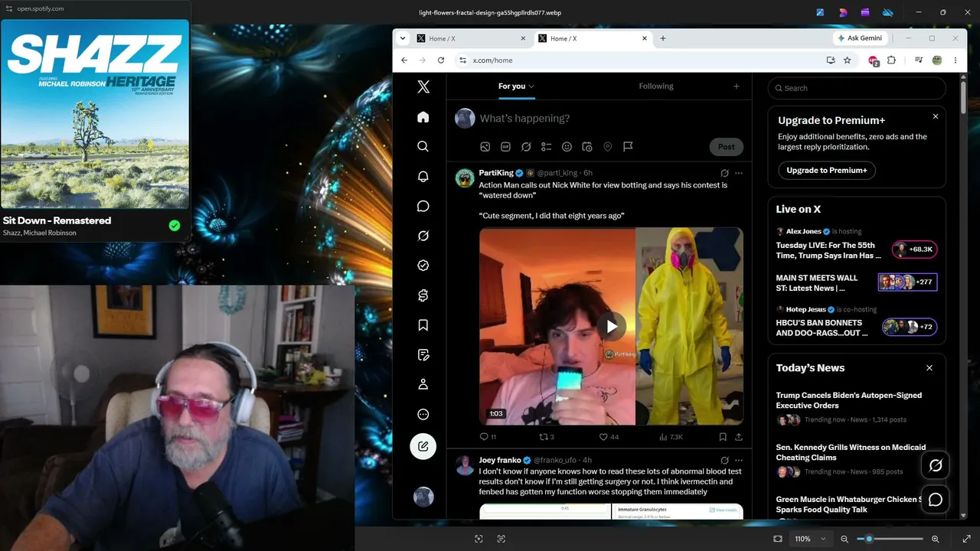Open more options on PartiKing post
The width and height of the screenshot is (980, 551).
[739, 173]
